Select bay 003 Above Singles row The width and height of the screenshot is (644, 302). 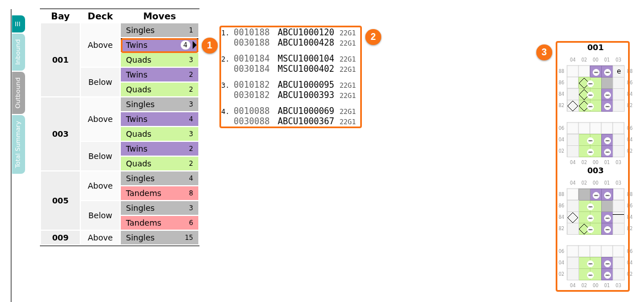pyautogui.click(x=160, y=104)
